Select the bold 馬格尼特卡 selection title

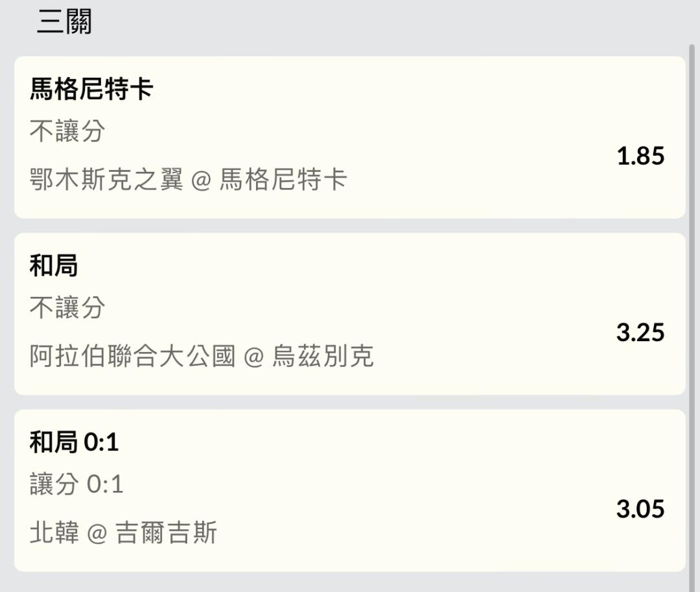point(91,89)
